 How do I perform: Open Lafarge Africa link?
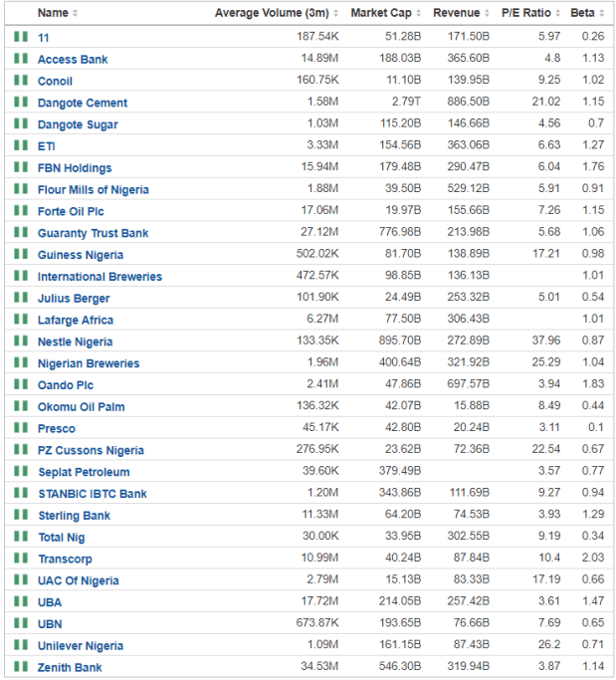click(76, 320)
